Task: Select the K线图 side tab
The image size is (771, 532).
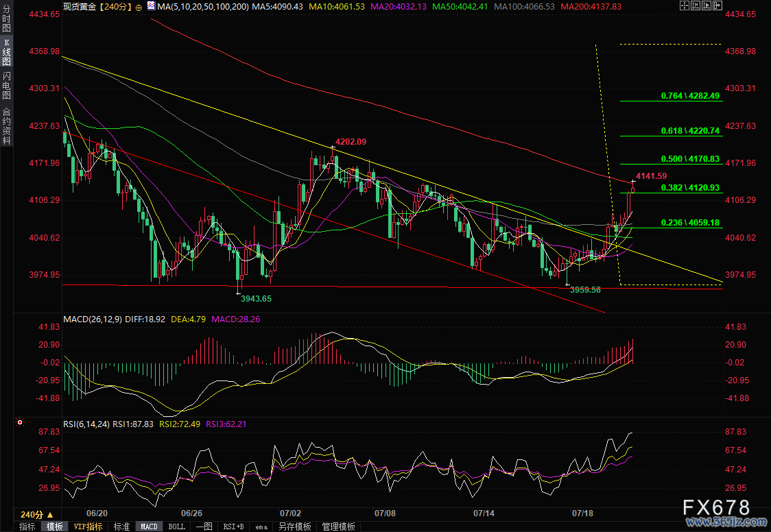Action: click(x=6, y=52)
